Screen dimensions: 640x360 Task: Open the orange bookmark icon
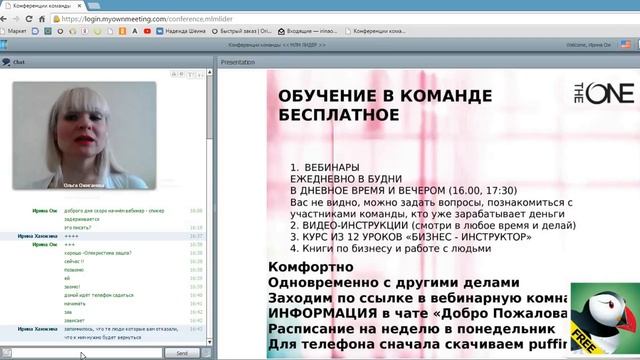pyautogui.click(x=122, y=31)
